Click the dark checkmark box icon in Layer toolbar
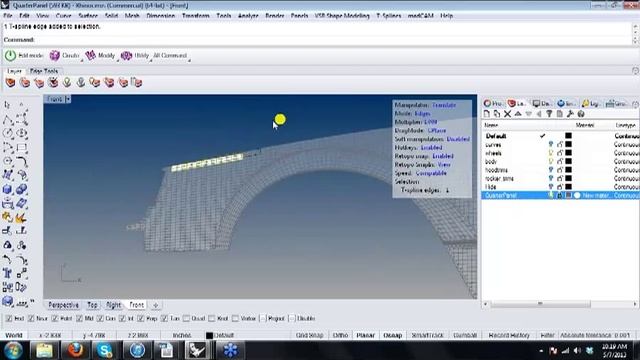Image resolution: width=640 pixels, height=360 pixels. [53, 82]
